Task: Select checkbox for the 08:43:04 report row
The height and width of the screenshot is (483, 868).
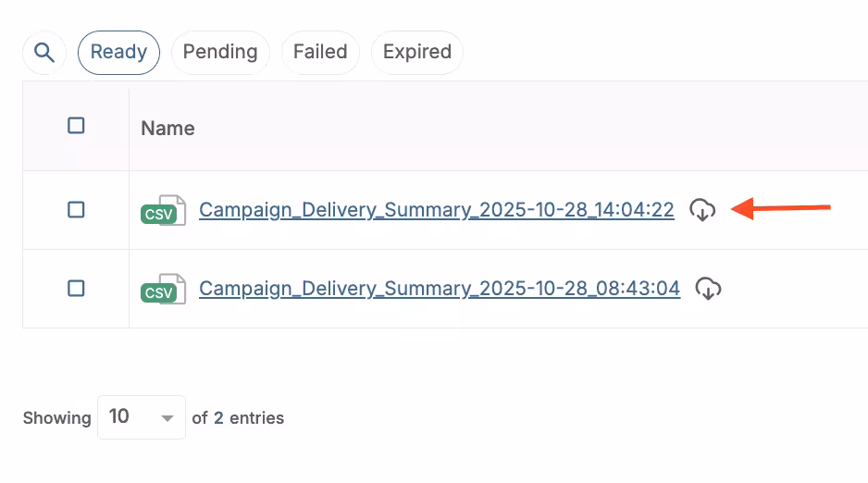Action: [77, 289]
